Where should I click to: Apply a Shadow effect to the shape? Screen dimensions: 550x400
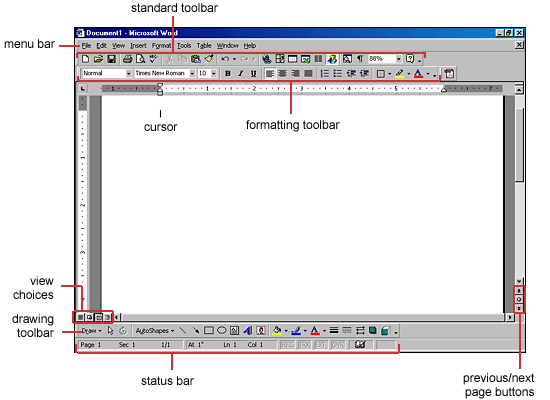click(373, 331)
